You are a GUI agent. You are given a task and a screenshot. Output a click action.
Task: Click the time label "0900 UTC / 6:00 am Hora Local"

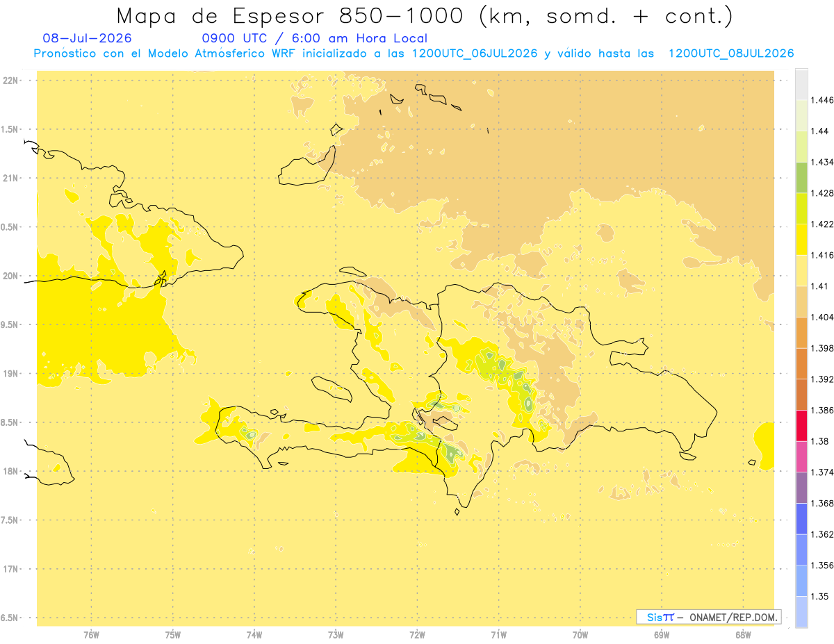coord(315,38)
